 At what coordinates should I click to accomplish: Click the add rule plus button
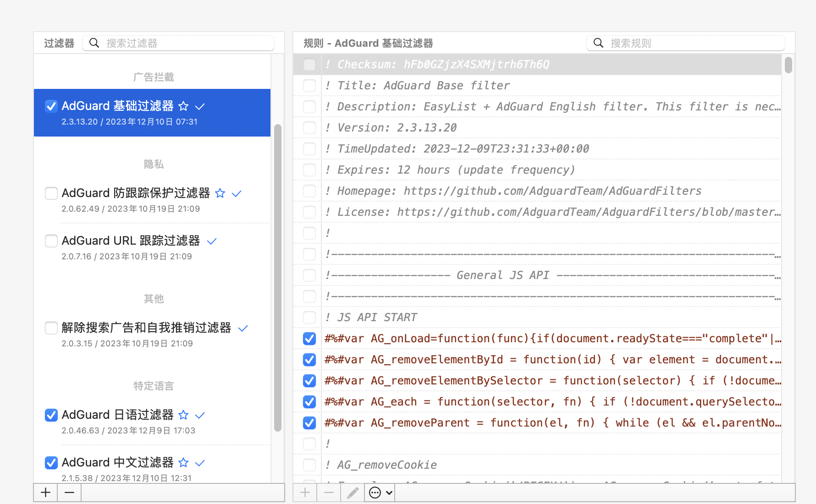[x=305, y=493]
